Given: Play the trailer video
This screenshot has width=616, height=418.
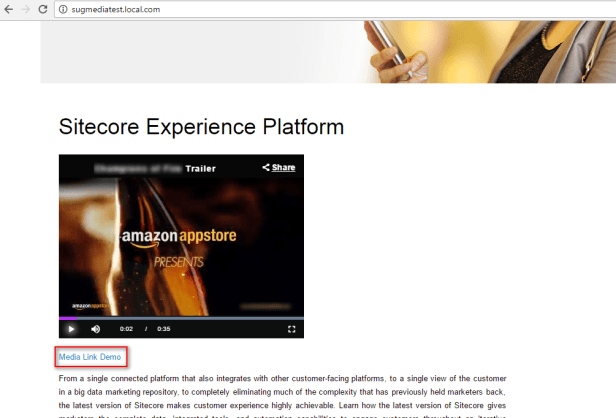Looking at the screenshot, I should (x=71, y=329).
